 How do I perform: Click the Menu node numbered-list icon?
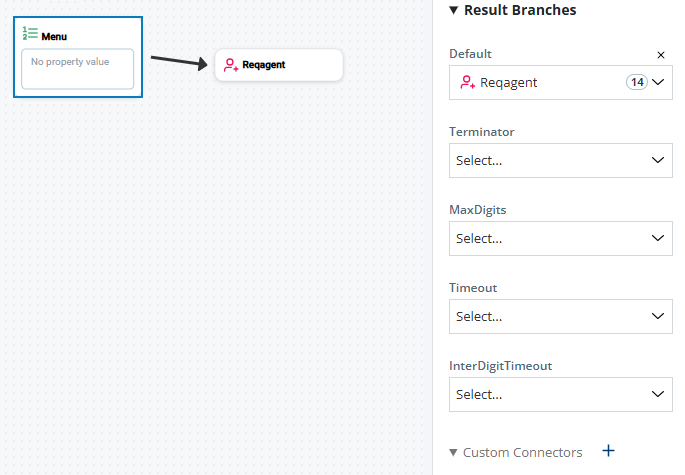coord(30,34)
